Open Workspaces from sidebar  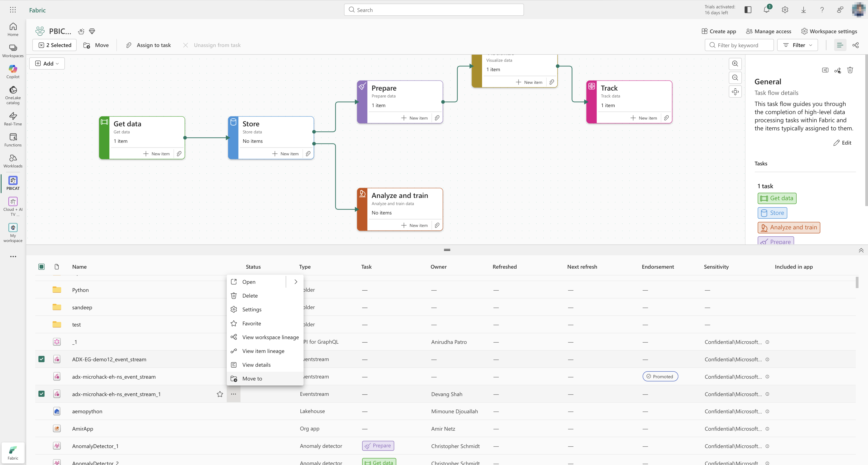coord(13,51)
